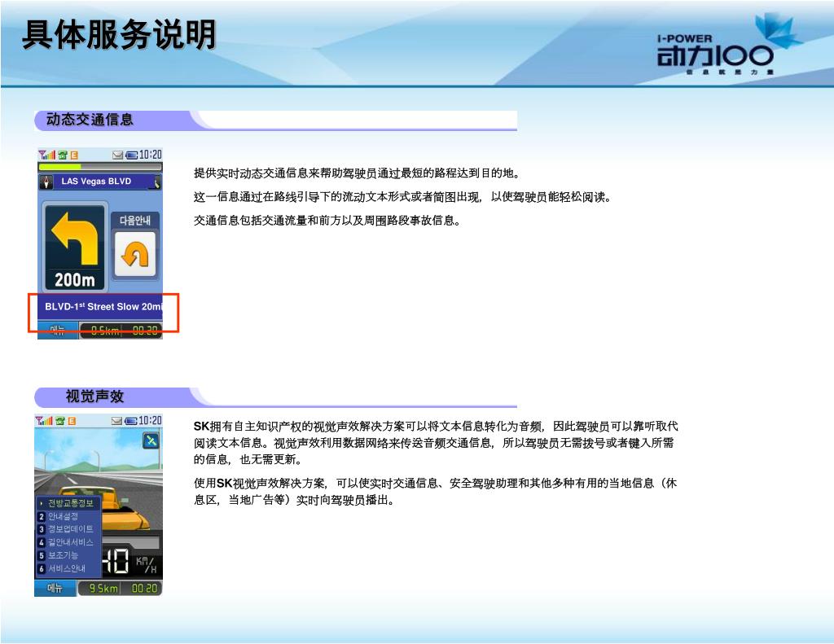Click the U-turn icon under 다음안내
The height and width of the screenshot is (644, 834).
pos(135,254)
